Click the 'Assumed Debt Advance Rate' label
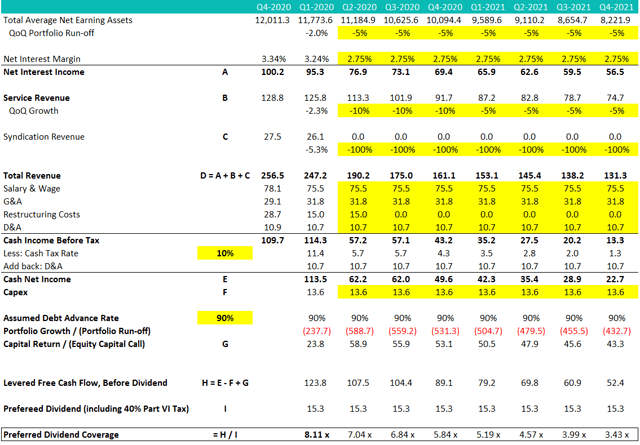 pos(61,318)
